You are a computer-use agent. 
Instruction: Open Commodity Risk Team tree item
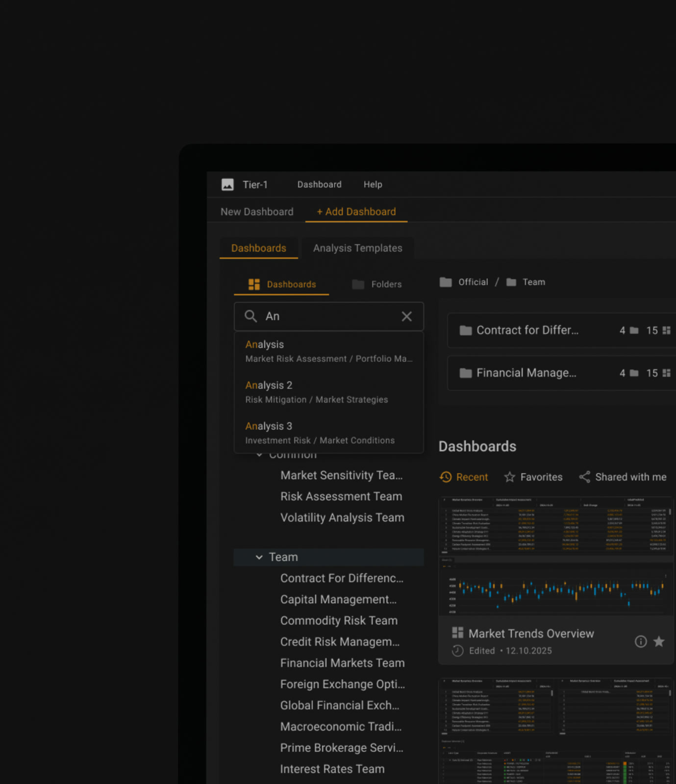339,620
